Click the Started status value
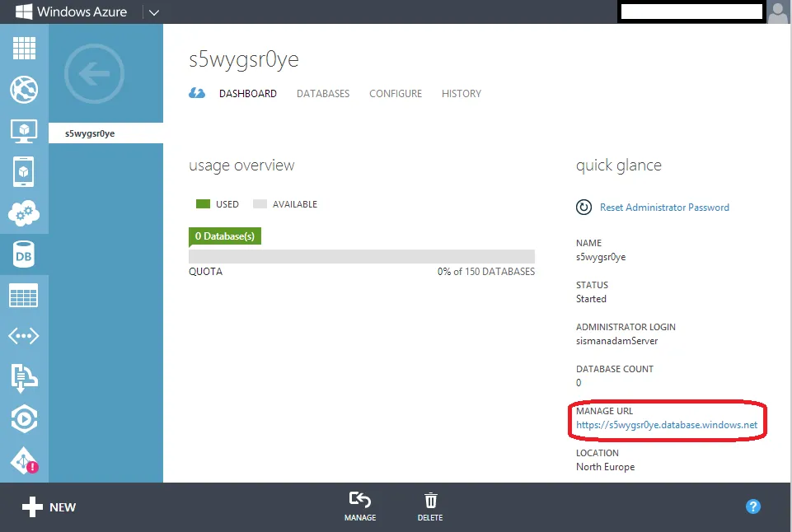This screenshot has width=792, height=532. click(x=591, y=299)
